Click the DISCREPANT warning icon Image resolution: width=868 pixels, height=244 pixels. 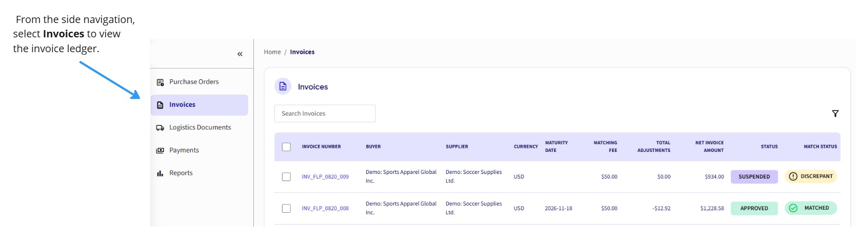click(x=793, y=176)
